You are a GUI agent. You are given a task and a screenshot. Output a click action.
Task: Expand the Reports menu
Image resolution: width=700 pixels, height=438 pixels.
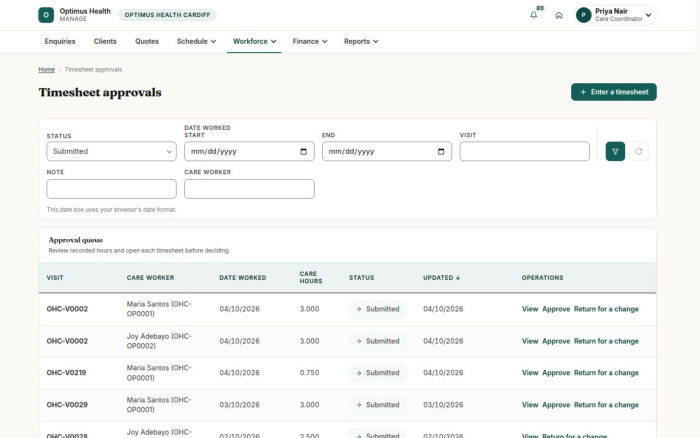[361, 41]
